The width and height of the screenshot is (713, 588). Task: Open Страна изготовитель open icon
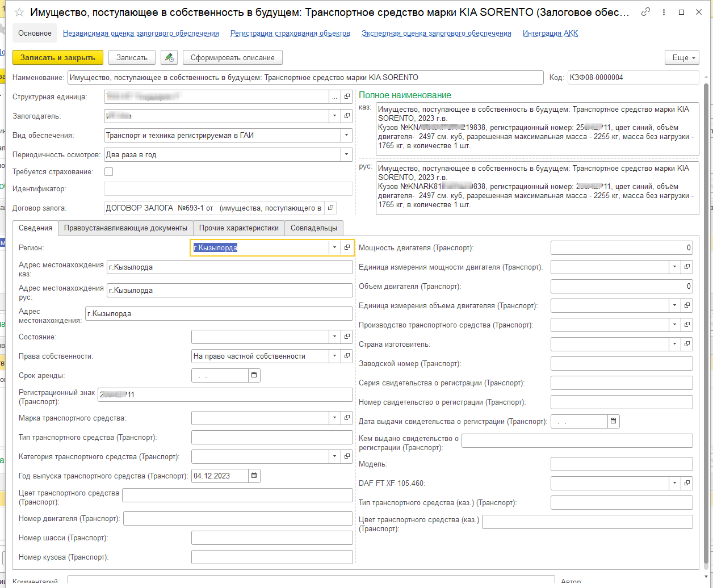pos(687,344)
